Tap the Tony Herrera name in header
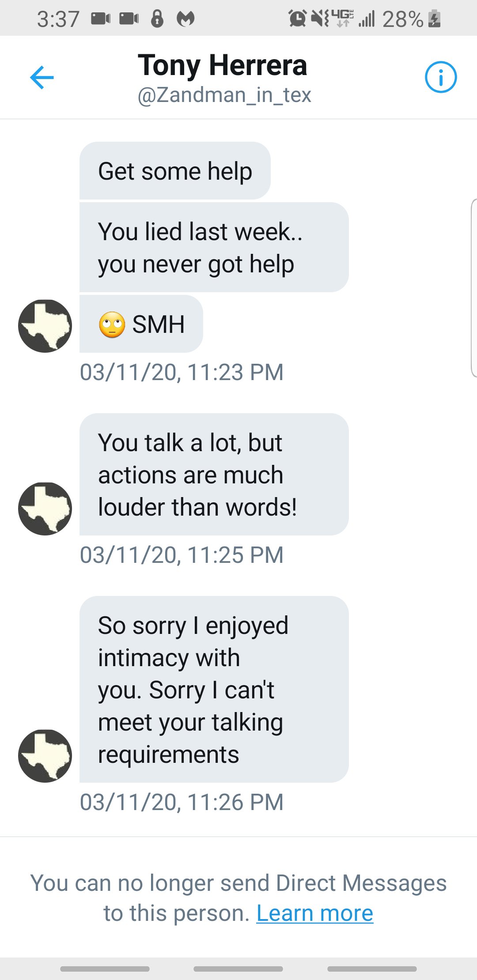 222,65
